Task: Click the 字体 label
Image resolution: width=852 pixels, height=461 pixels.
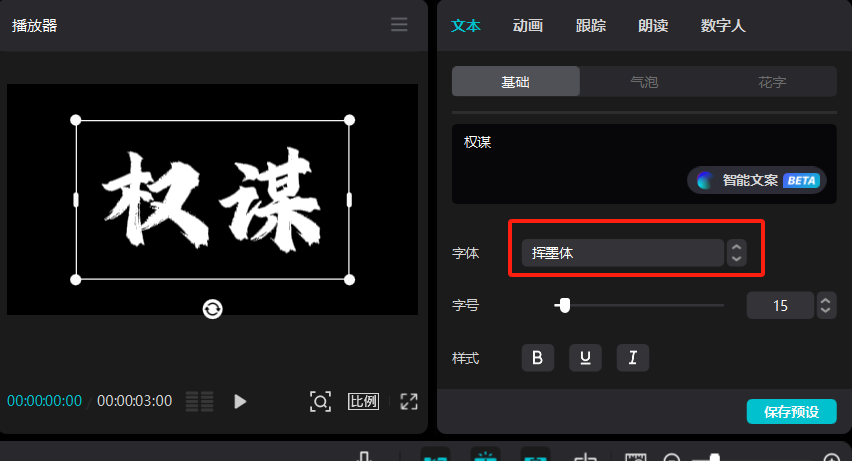Action: 466,253
